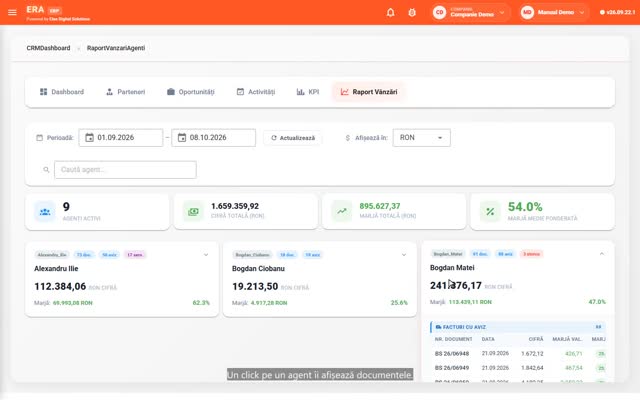Click the bug report icon
This screenshot has height=400, width=640.
tap(412, 12)
